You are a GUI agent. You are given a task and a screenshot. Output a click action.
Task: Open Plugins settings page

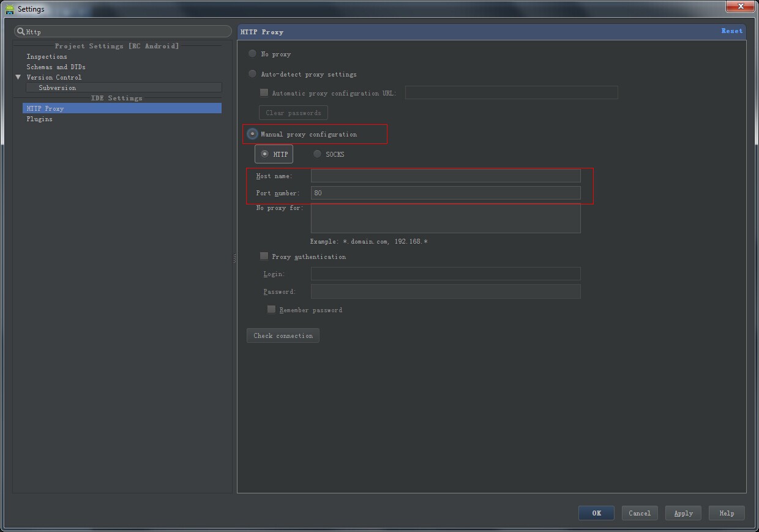tap(39, 119)
